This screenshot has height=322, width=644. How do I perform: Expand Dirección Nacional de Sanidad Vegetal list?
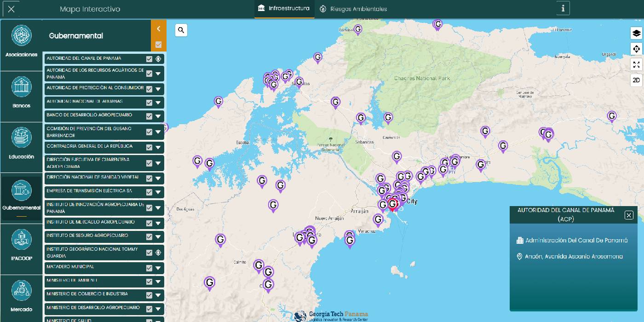click(158, 178)
